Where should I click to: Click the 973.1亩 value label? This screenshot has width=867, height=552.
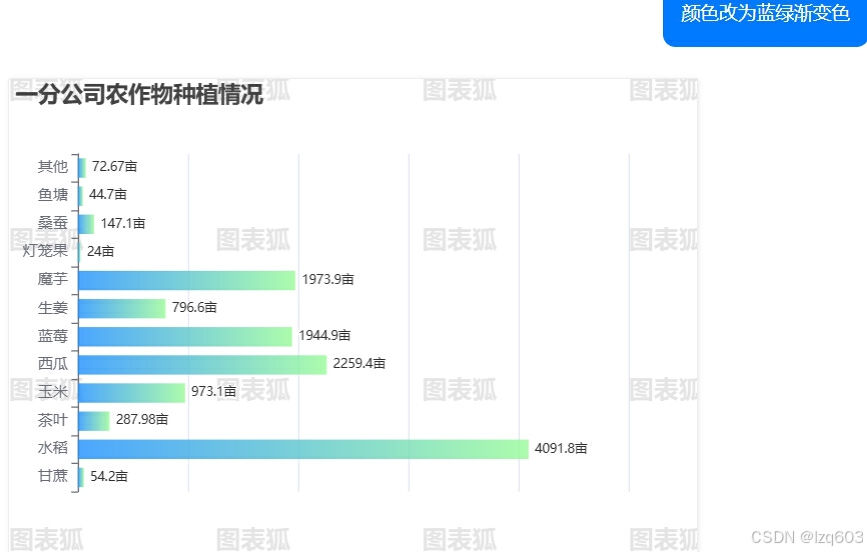click(x=213, y=391)
